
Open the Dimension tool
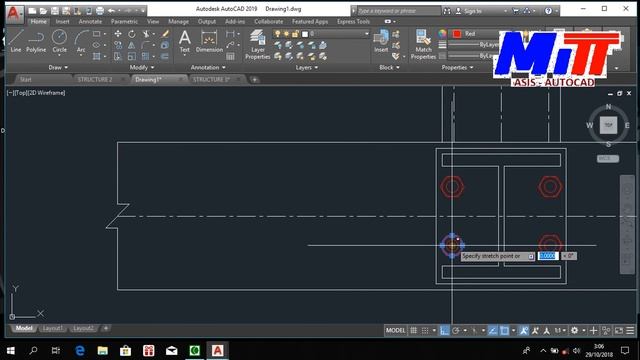[x=209, y=41]
